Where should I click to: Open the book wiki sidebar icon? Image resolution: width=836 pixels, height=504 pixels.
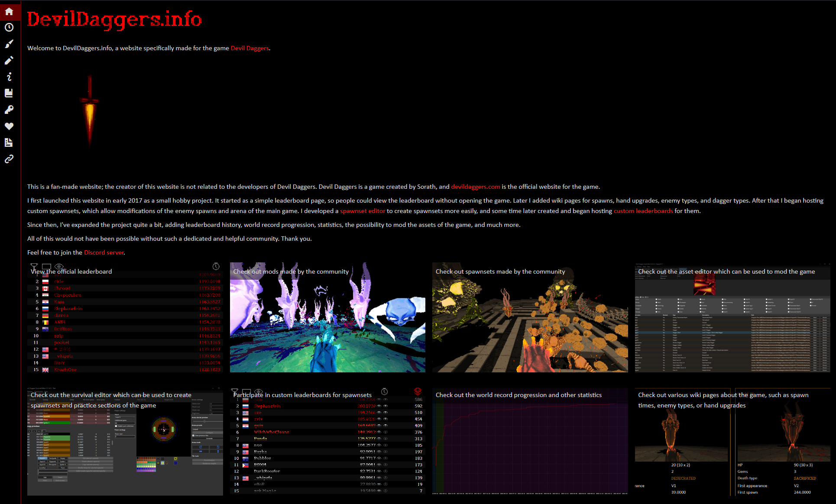pyautogui.click(x=9, y=93)
